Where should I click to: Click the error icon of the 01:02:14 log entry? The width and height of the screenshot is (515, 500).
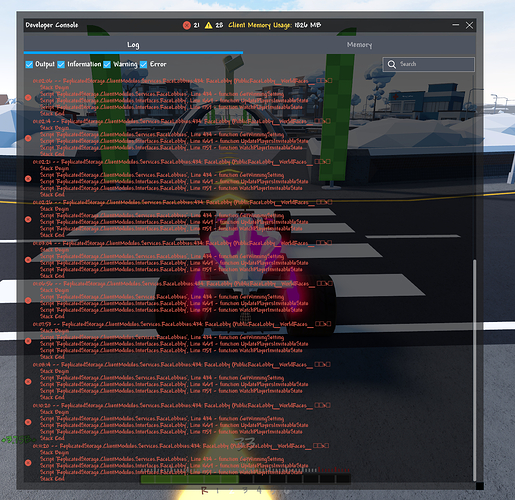coord(28,138)
